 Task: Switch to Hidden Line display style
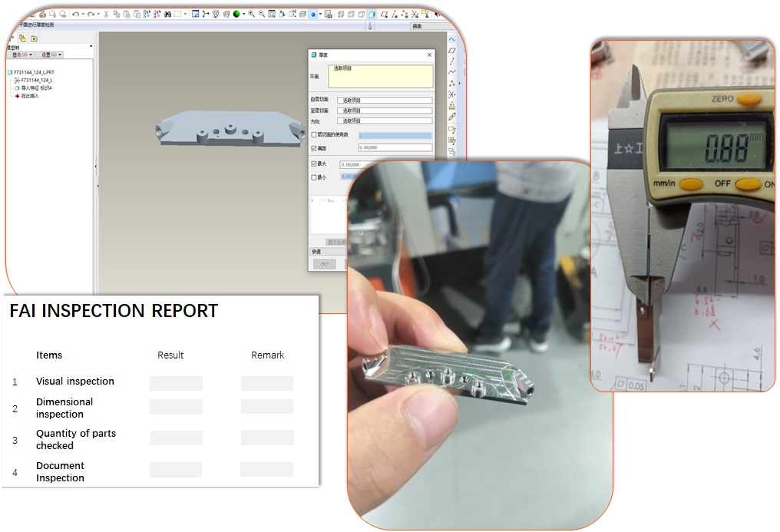pos(351,14)
